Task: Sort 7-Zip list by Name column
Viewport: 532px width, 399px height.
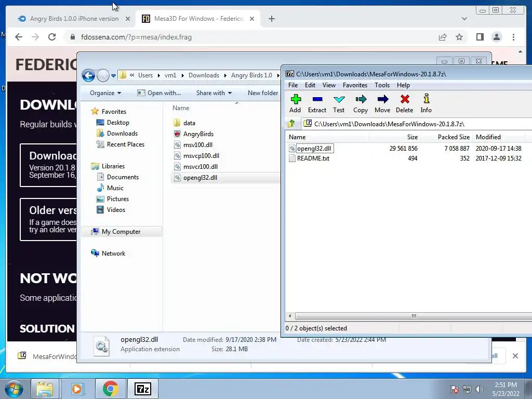Action: pyautogui.click(x=327, y=137)
